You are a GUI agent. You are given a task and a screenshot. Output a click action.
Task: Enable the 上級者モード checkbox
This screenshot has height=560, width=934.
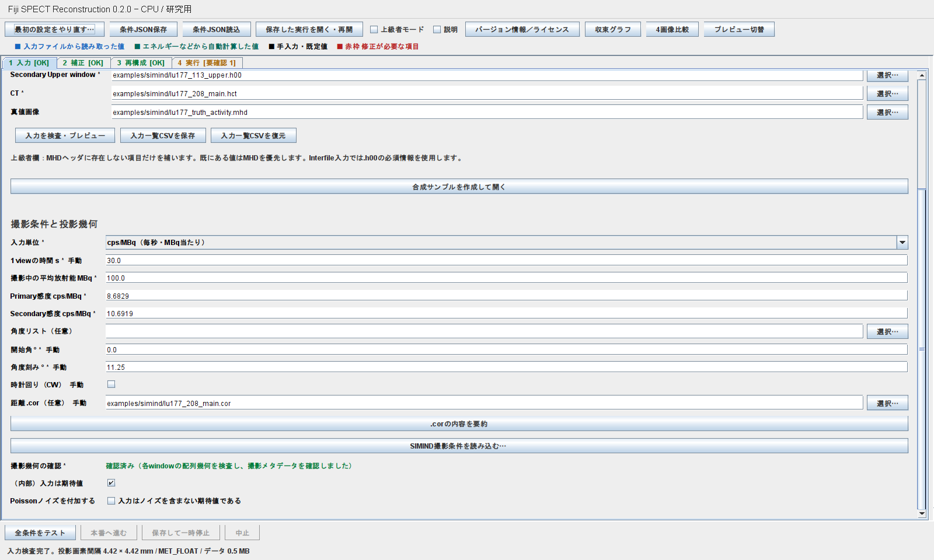(374, 29)
